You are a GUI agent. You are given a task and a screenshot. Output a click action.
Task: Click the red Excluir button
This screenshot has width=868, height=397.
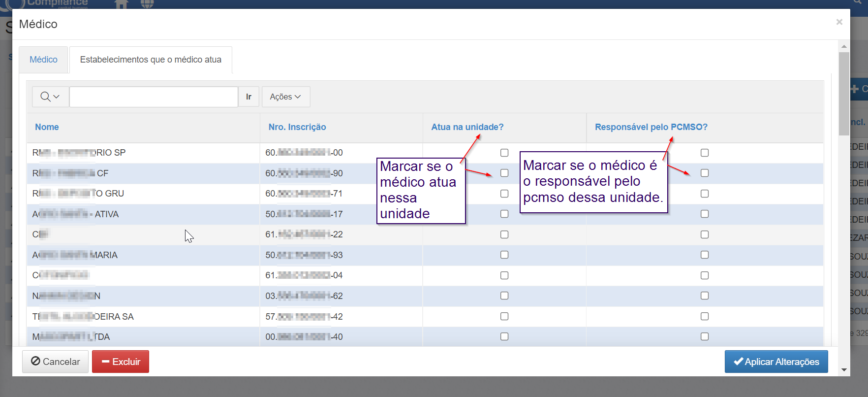click(121, 362)
